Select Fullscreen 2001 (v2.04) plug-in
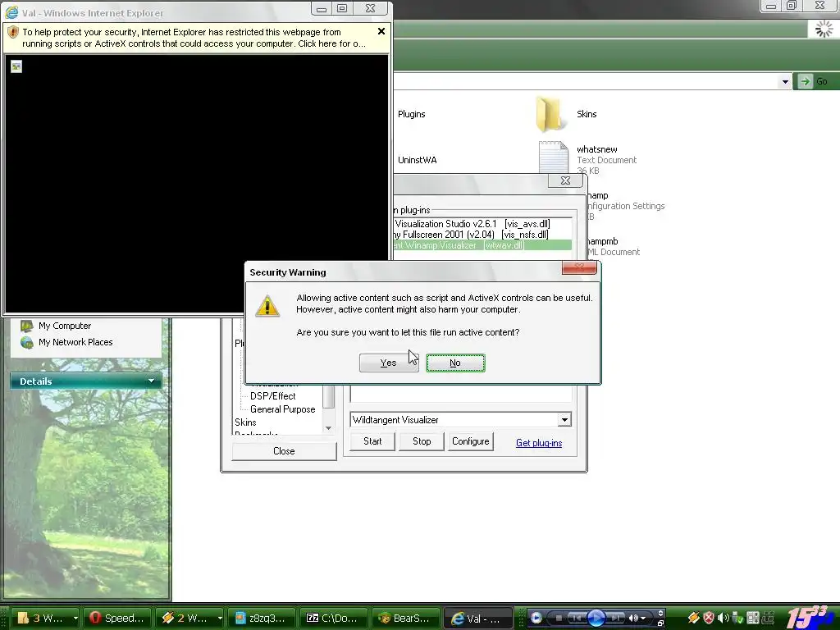 click(x=470, y=235)
